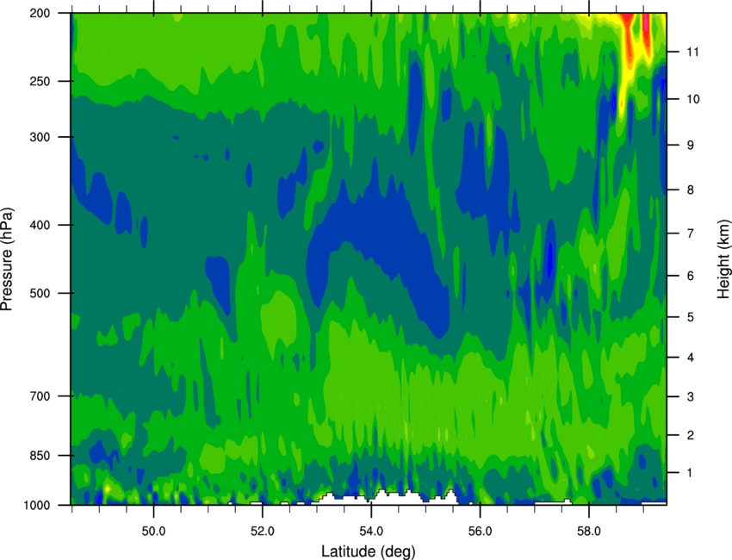The height and width of the screenshot is (560, 732).
Task: Click the 700 pressure tick label
Action: click(x=40, y=396)
